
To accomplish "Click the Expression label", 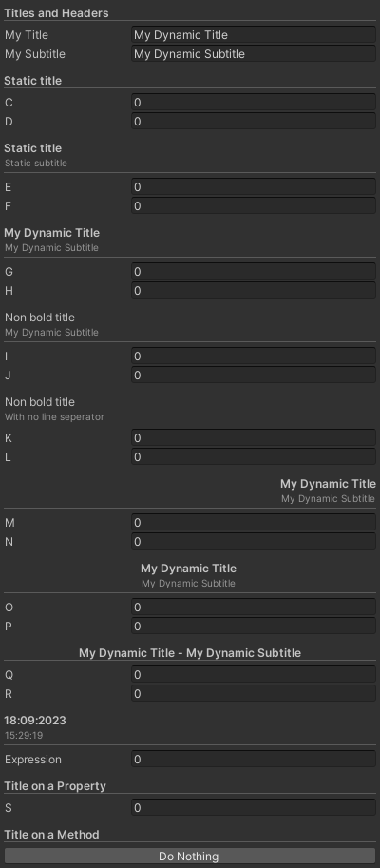I will pos(33,760).
